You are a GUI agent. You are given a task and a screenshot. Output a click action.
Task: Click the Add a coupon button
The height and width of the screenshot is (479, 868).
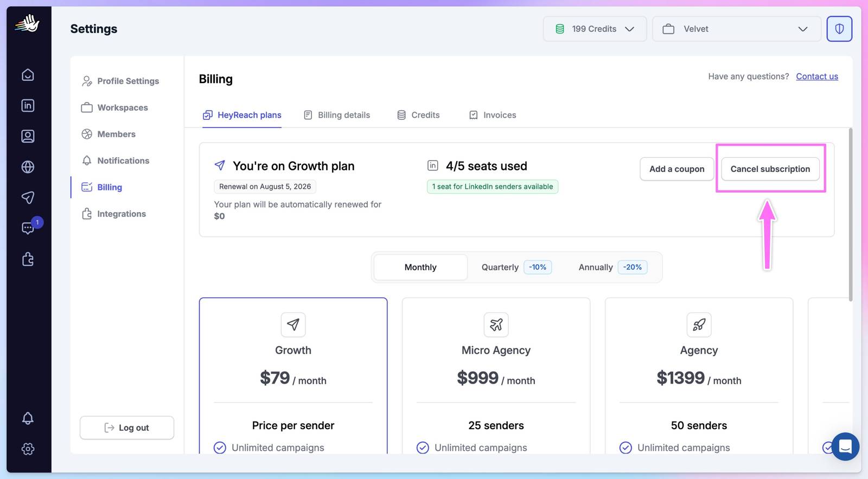(x=677, y=169)
